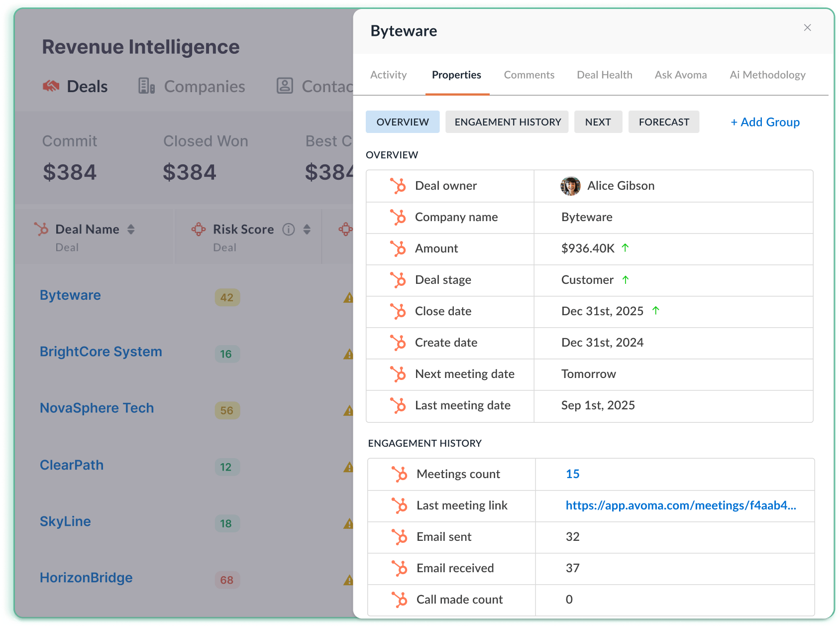The width and height of the screenshot is (840, 626).
Task: Close the Byteware side panel
Action: tap(807, 28)
